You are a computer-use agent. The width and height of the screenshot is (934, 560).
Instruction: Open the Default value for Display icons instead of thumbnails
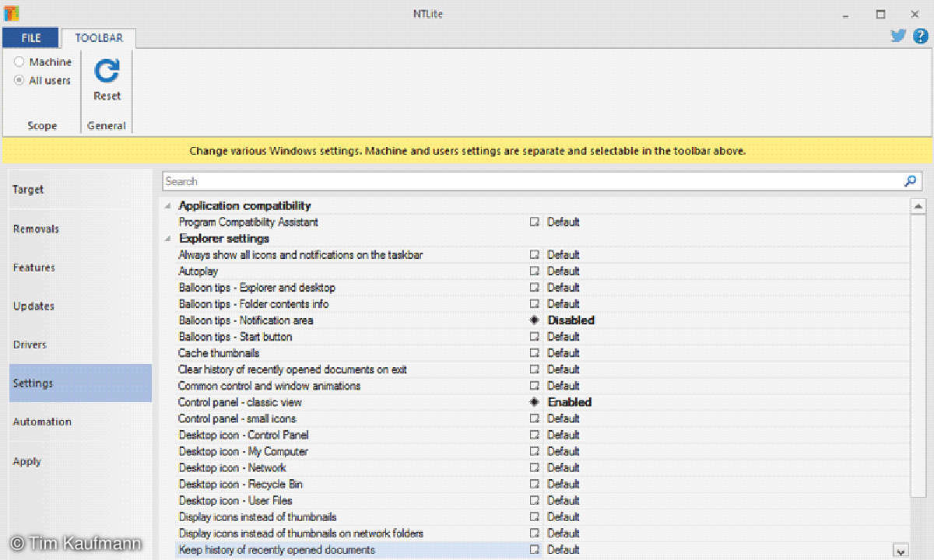click(x=563, y=516)
